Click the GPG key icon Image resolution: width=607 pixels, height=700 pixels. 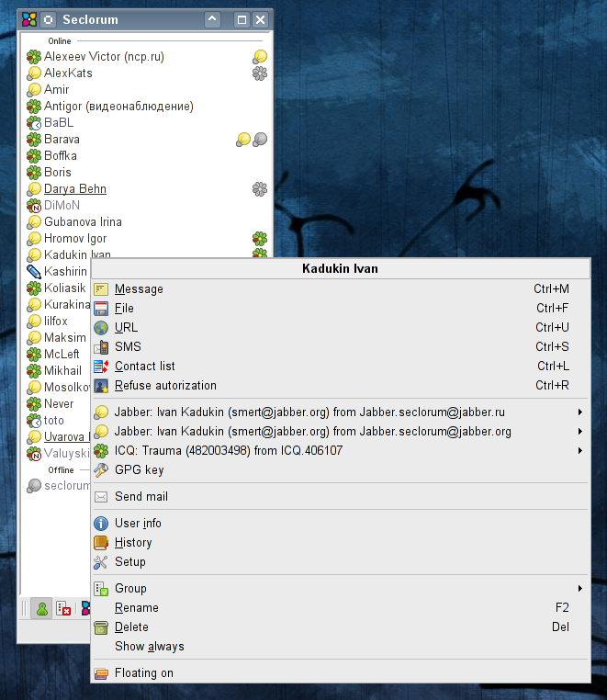click(101, 469)
